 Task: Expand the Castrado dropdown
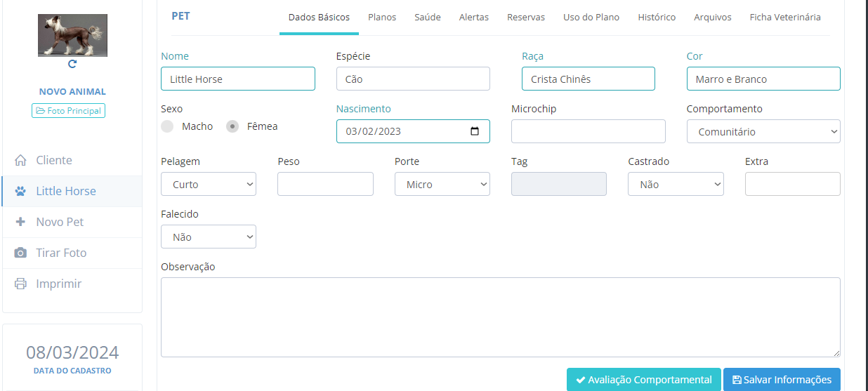[675, 184]
